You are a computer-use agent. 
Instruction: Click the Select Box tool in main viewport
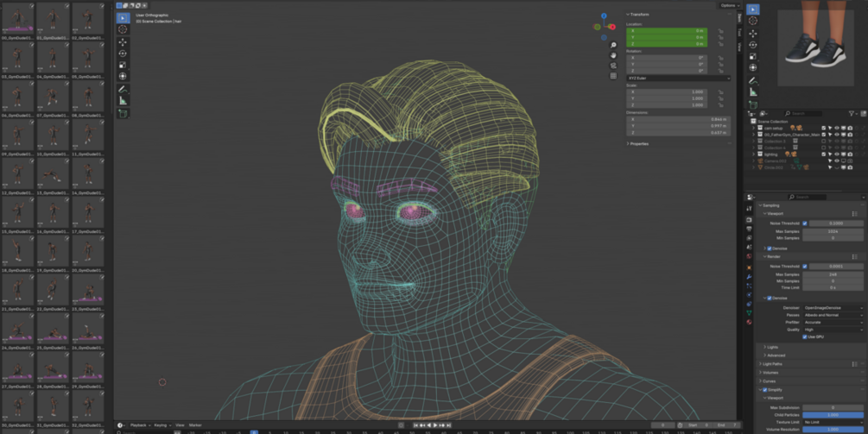[123, 18]
